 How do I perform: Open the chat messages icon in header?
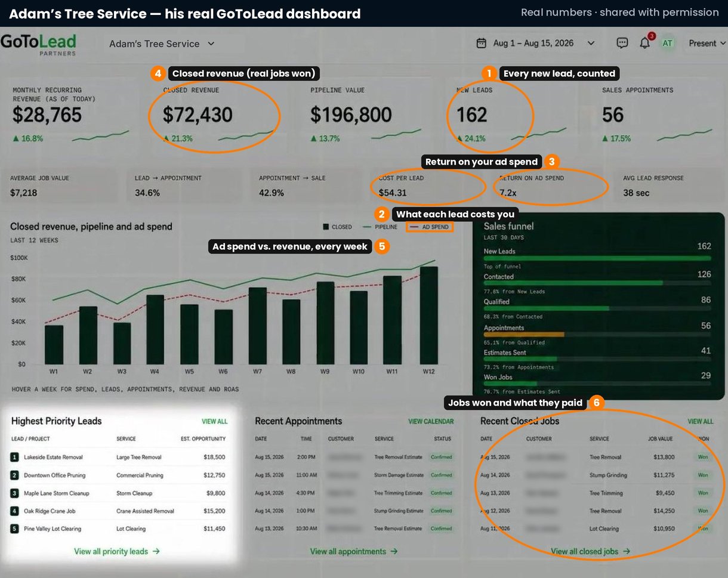point(622,43)
